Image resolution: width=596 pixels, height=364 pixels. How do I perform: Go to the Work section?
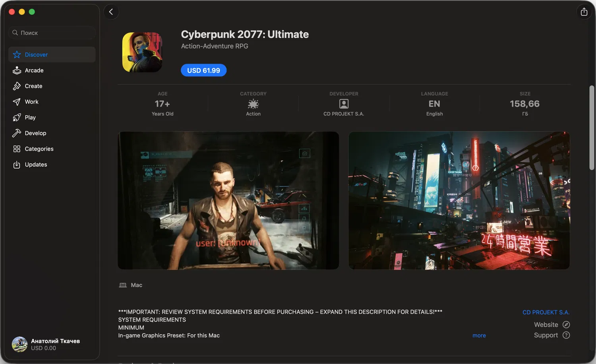52,102
